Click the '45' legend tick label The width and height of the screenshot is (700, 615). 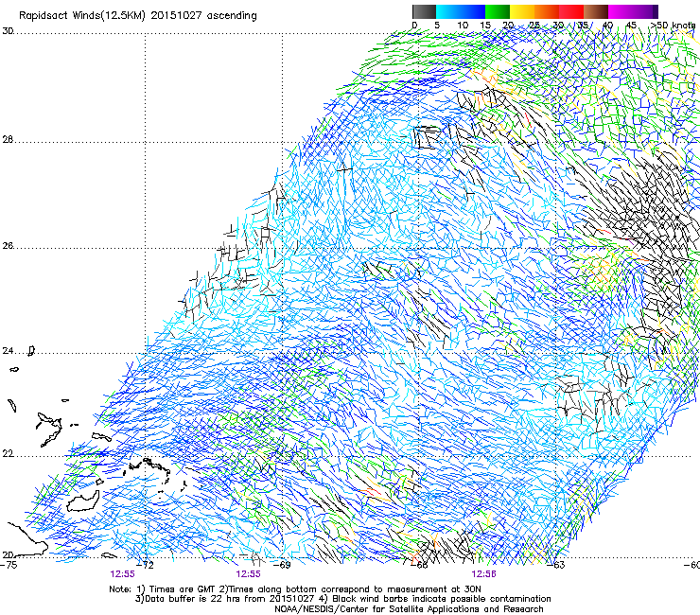(x=631, y=26)
